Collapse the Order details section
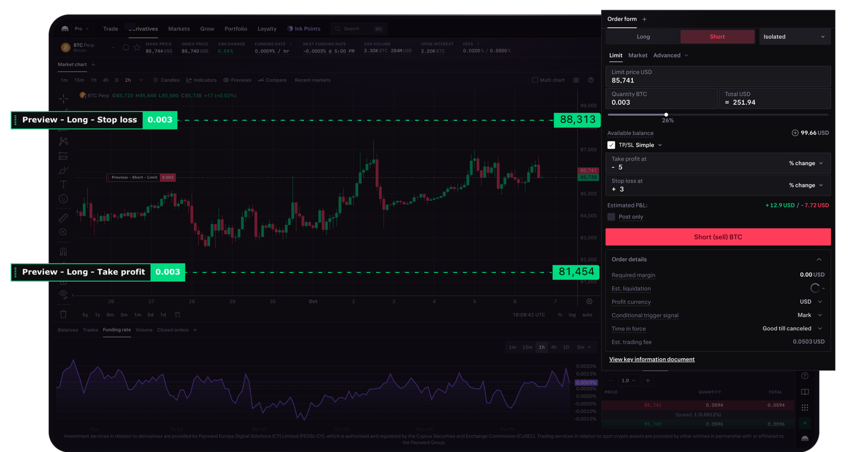Viewport: 868px width, 452px height. [819, 260]
